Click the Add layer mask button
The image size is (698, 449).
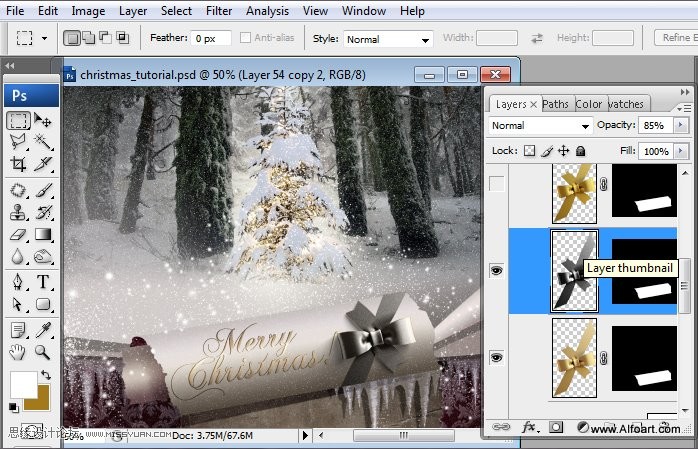(556, 428)
